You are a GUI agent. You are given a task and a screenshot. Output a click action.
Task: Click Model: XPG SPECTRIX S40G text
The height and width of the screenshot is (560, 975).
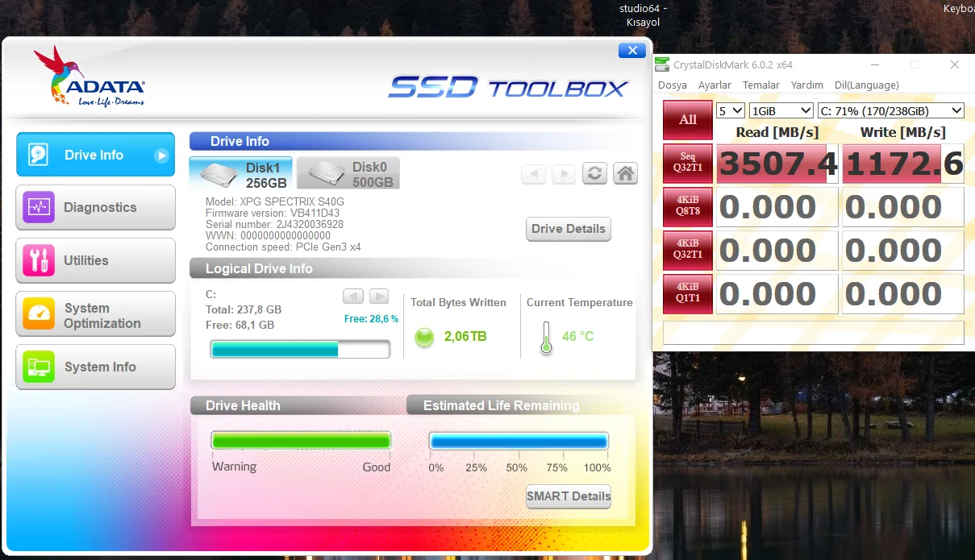tap(274, 202)
